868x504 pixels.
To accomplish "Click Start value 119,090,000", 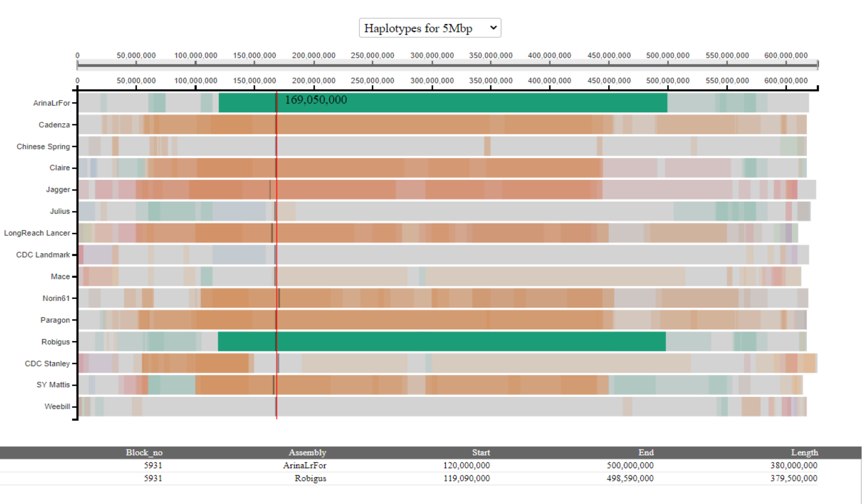I will coord(466,478).
